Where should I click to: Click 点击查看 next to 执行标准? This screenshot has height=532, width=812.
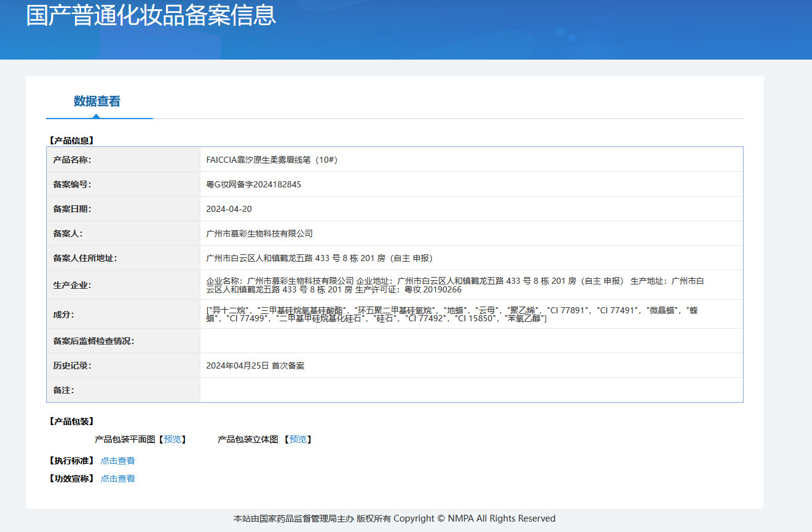click(x=117, y=461)
